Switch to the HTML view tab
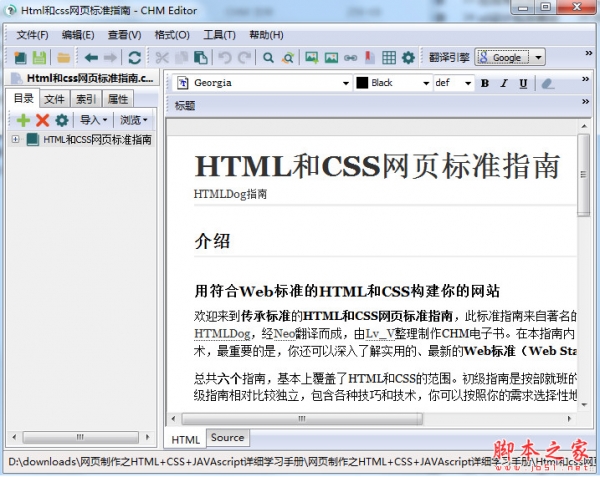This screenshot has width=600, height=477. [x=186, y=440]
